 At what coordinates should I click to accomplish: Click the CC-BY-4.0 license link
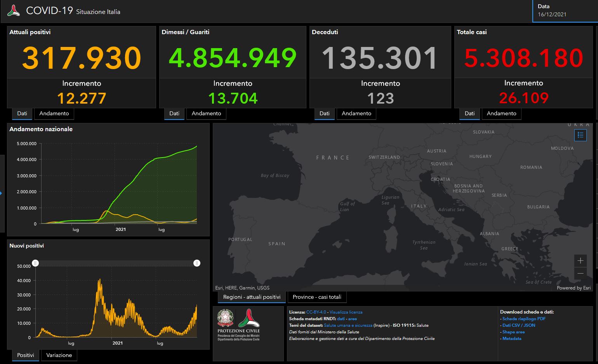pyautogui.click(x=316, y=312)
